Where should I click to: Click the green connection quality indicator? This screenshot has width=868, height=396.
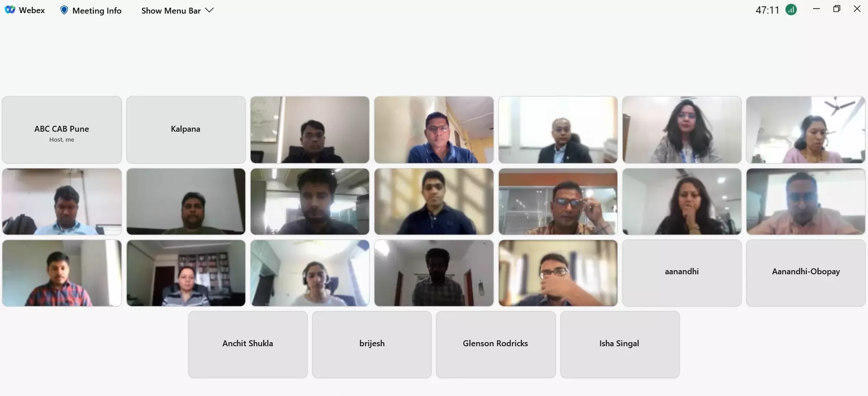pyautogui.click(x=791, y=10)
